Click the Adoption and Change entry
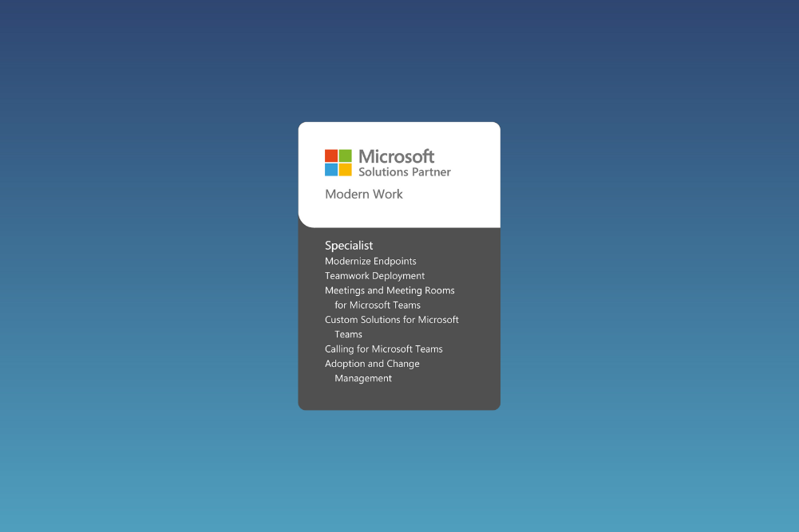Image resolution: width=799 pixels, height=532 pixels. tap(372, 364)
